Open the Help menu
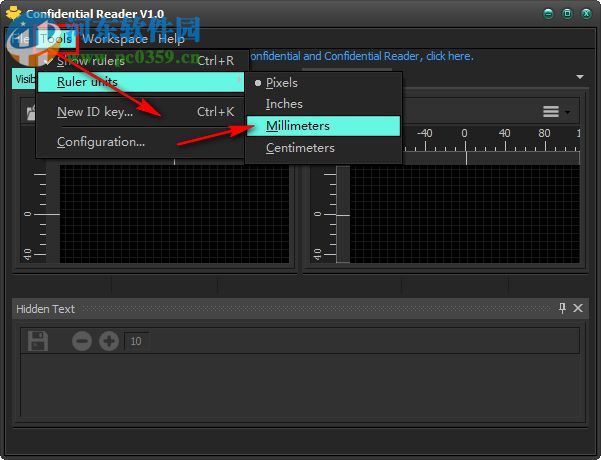Screen dimensions: 601x460 pos(171,39)
